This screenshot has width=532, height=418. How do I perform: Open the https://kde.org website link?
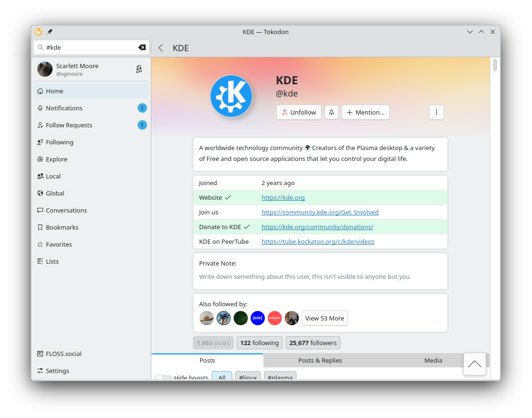(x=283, y=197)
